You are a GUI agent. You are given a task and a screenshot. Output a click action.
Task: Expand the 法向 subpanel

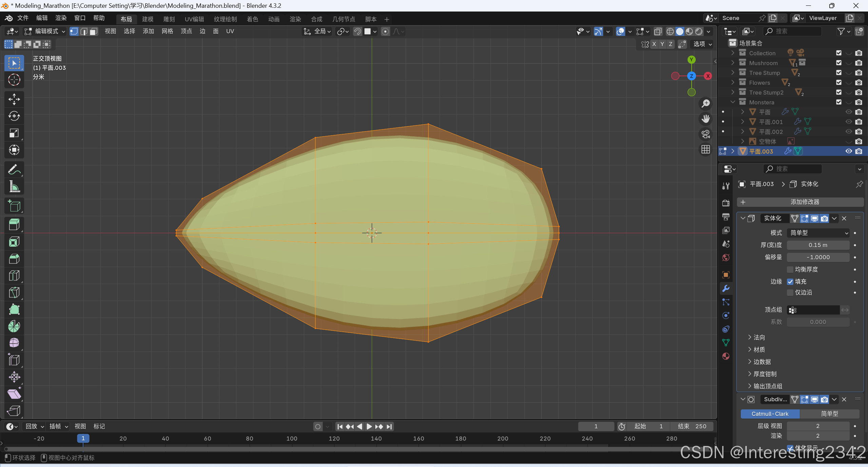[759, 337]
